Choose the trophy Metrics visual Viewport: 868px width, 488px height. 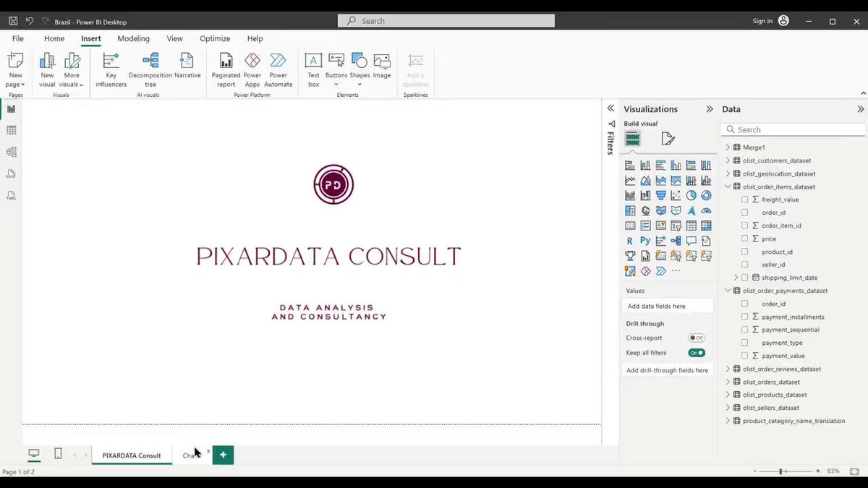pos(630,256)
